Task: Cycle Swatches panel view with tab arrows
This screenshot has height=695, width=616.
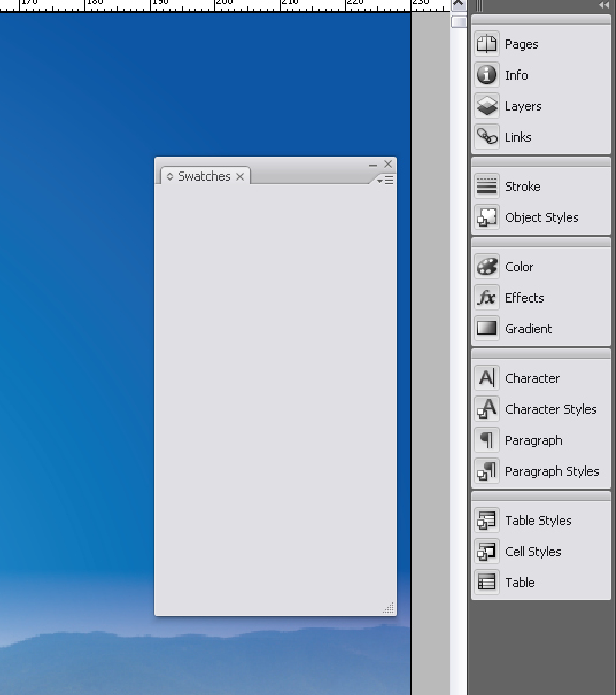Action: [x=170, y=176]
